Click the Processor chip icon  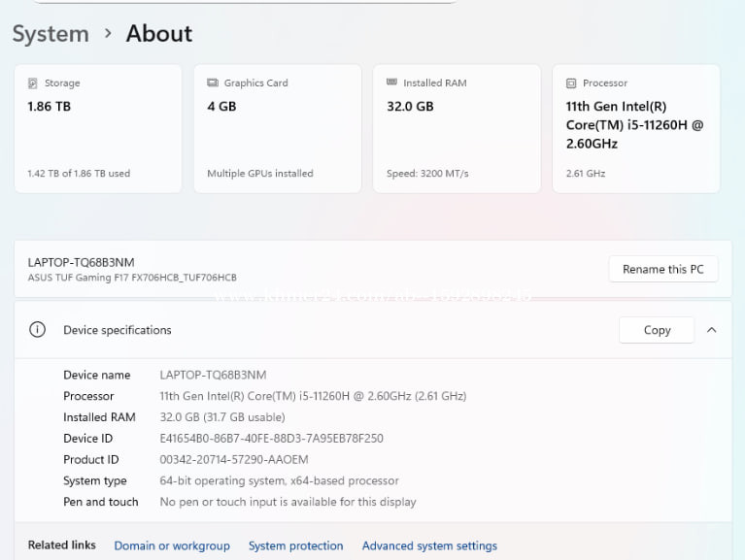point(571,83)
